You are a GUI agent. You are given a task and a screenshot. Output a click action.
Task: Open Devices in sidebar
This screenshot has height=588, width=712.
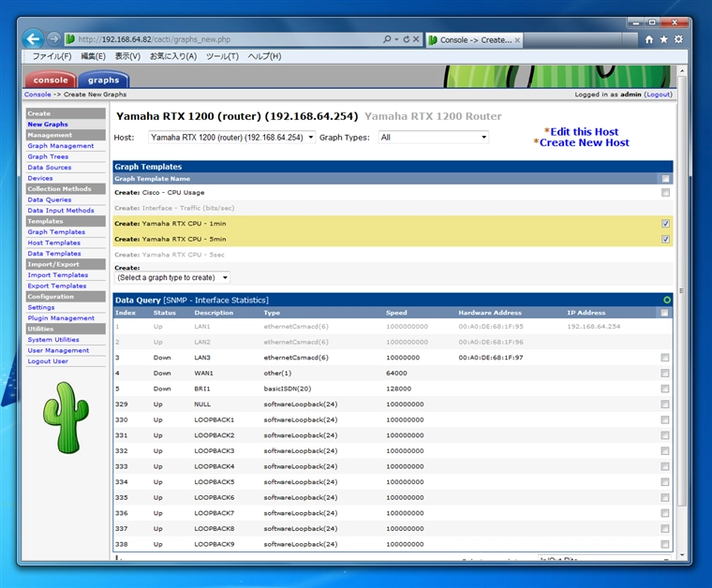tap(40, 178)
